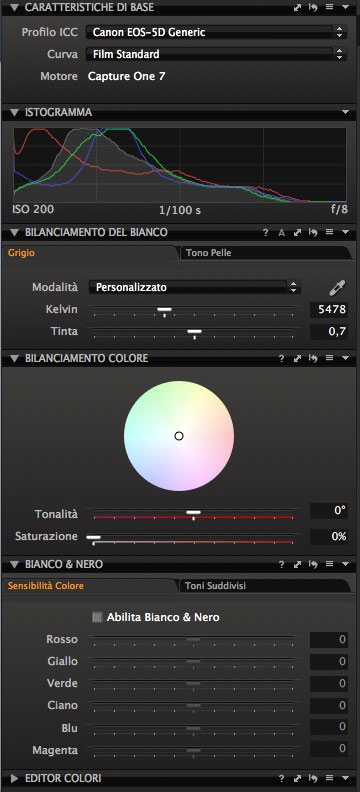Image resolution: width=360 pixels, height=792 pixels.
Task: Open Bianco & Nero options arrow at right
Action: 345,564
